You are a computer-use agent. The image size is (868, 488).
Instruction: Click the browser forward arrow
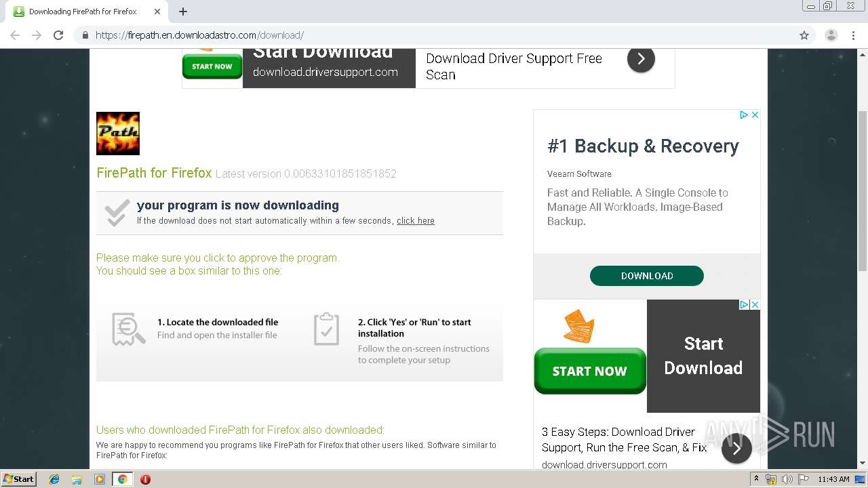[37, 35]
